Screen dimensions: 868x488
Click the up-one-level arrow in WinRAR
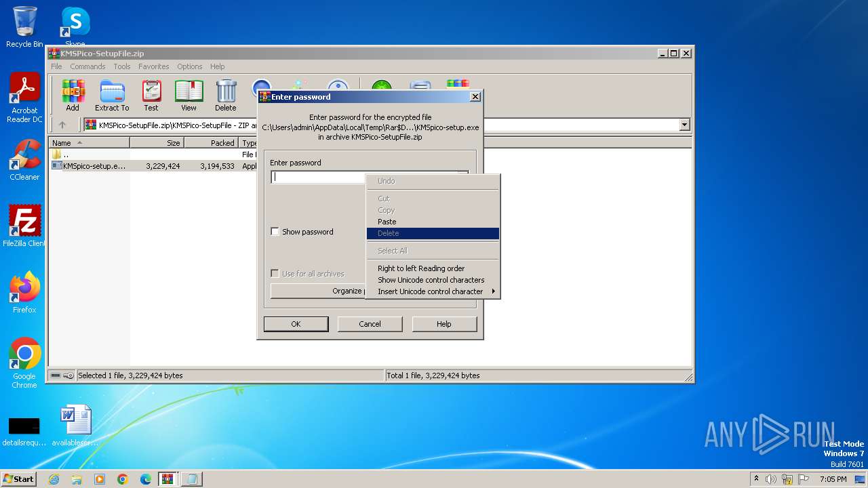62,125
